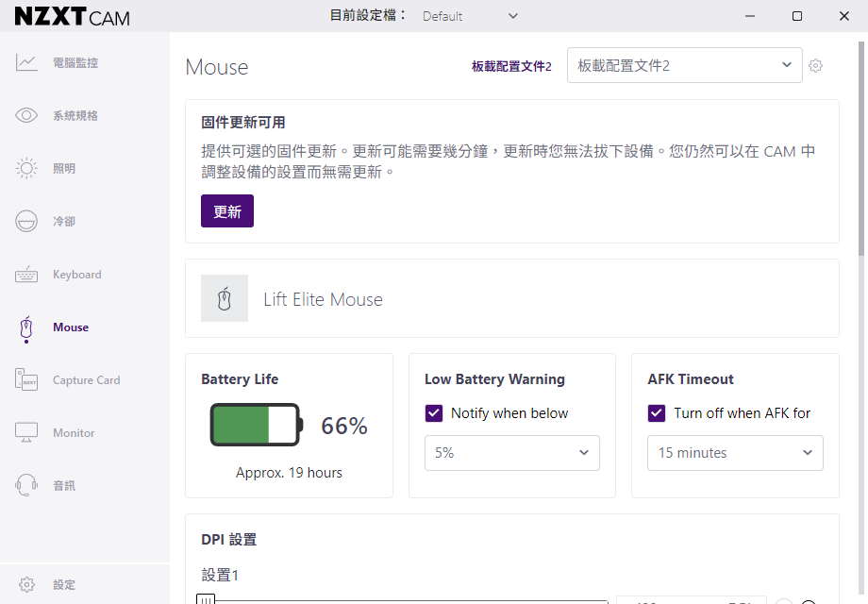This screenshot has height=604, width=868.
Task: Click the Lift Elite Mouse device name
Action: coord(324,299)
